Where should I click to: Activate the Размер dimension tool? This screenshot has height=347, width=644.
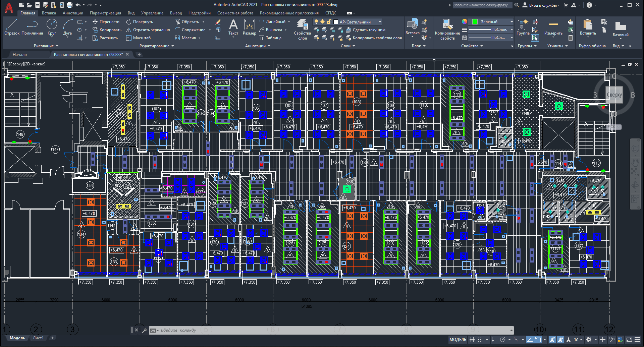(x=249, y=27)
